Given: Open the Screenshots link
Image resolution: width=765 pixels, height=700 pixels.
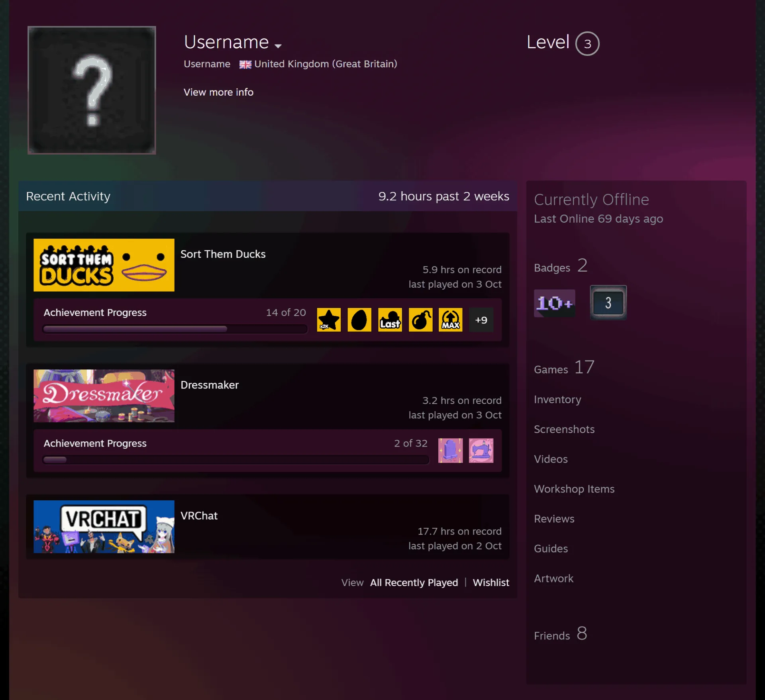Looking at the screenshot, I should click(564, 429).
